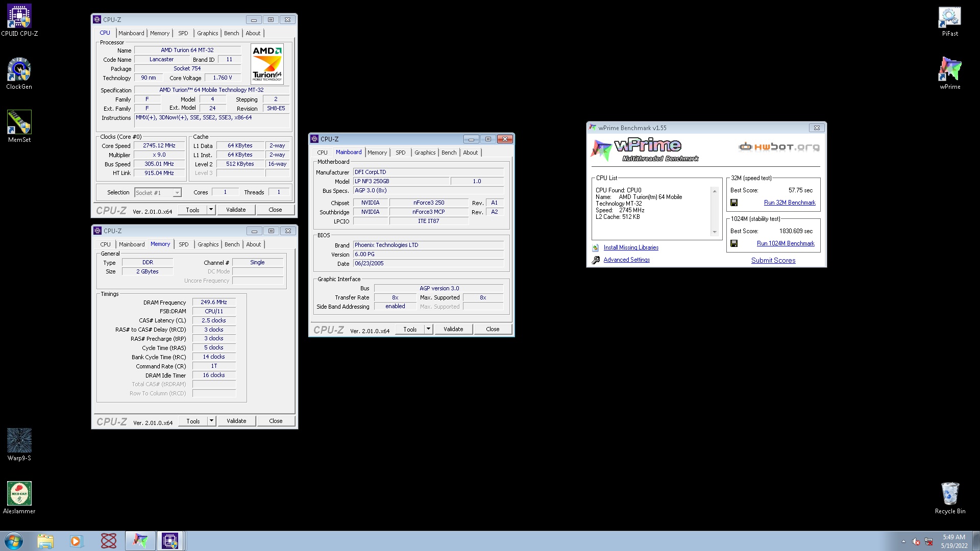Switch to CPU-Z from the taskbar
Screen dimensions: 980x551
pos(170,541)
